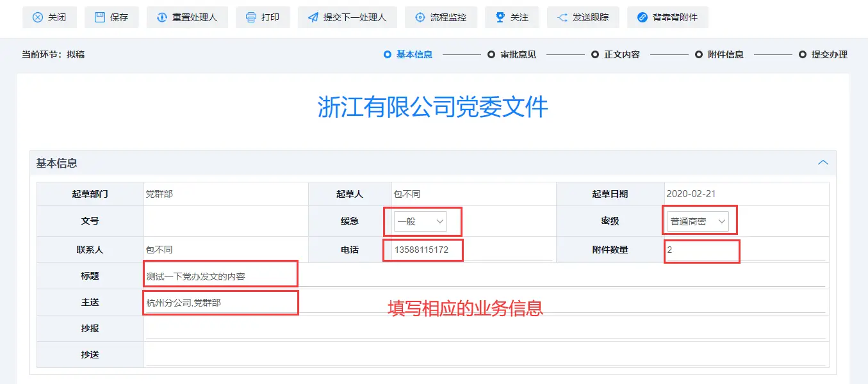Image resolution: width=868 pixels, height=384 pixels.
Task: Select the 提交办理 step radio dot
Action: [x=803, y=54]
